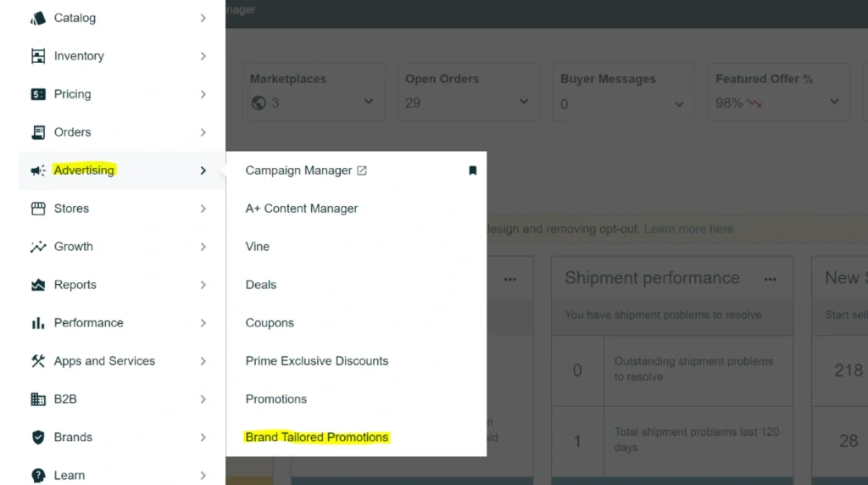Click the Stores storefront icon
The image size is (868, 485).
point(38,209)
